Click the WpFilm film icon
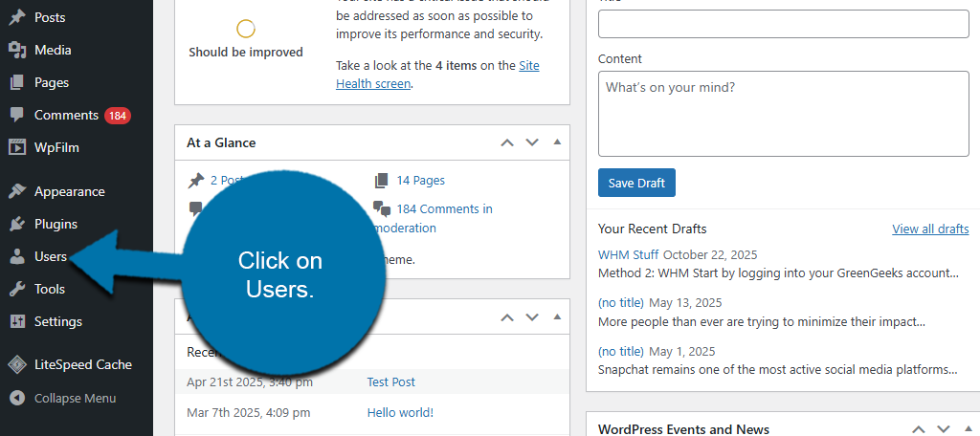 (17, 147)
